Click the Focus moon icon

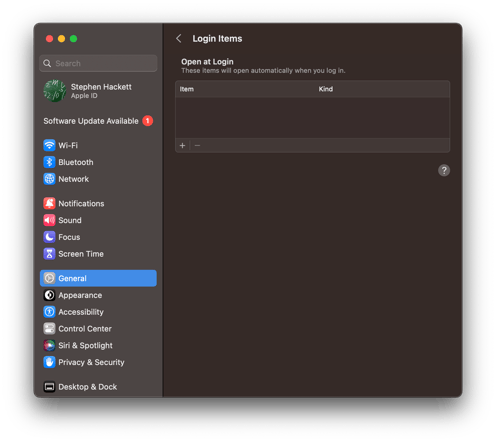pyautogui.click(x=49, y=237)
